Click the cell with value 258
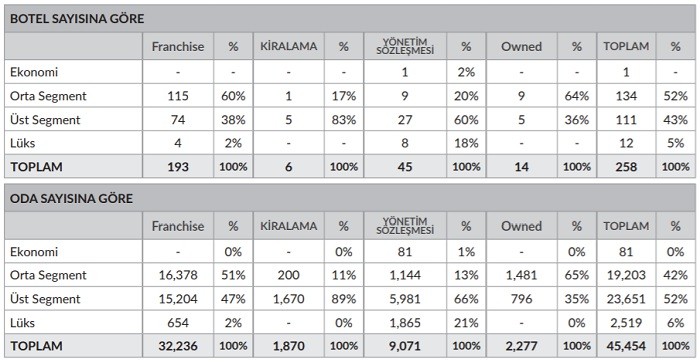 coord(626,166)
